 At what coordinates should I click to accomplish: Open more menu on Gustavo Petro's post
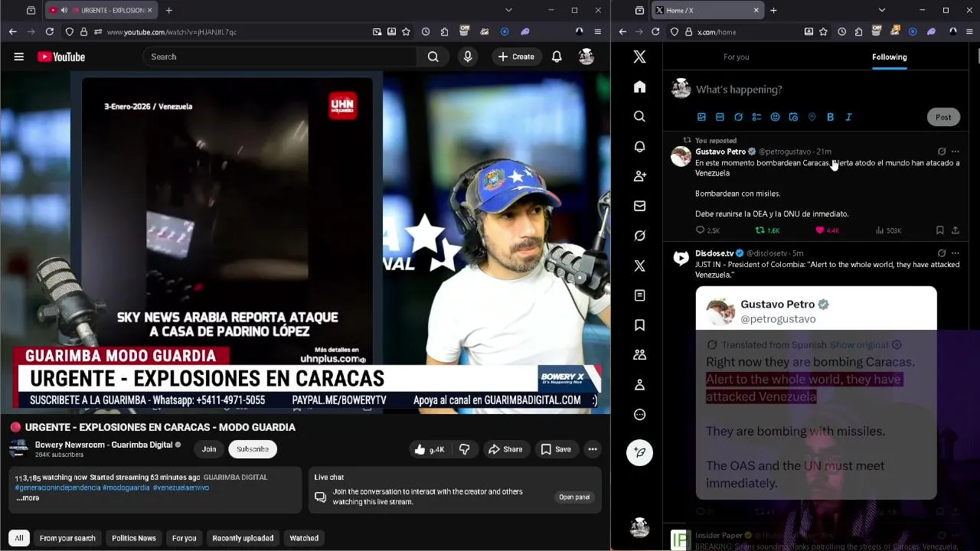click(x=955, y=152)
